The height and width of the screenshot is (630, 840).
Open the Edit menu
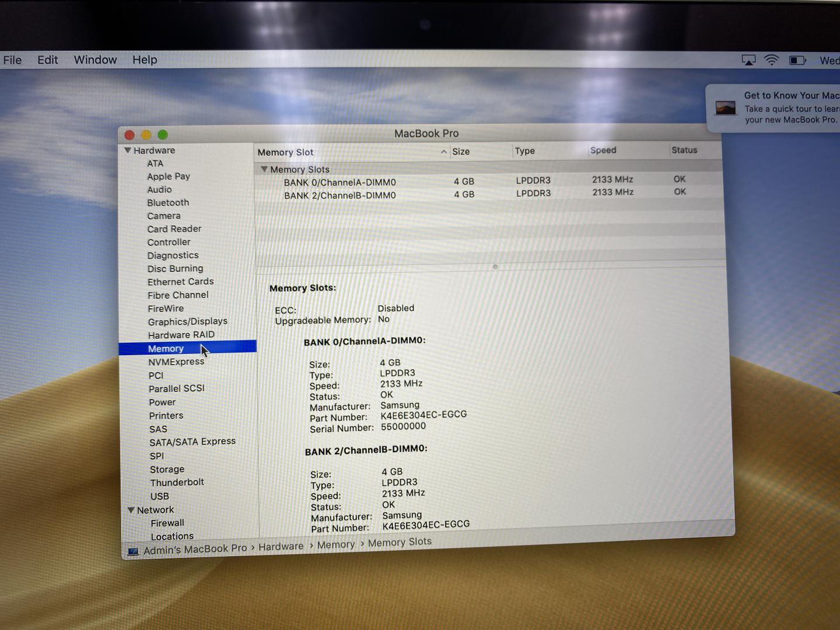point(47,60)
